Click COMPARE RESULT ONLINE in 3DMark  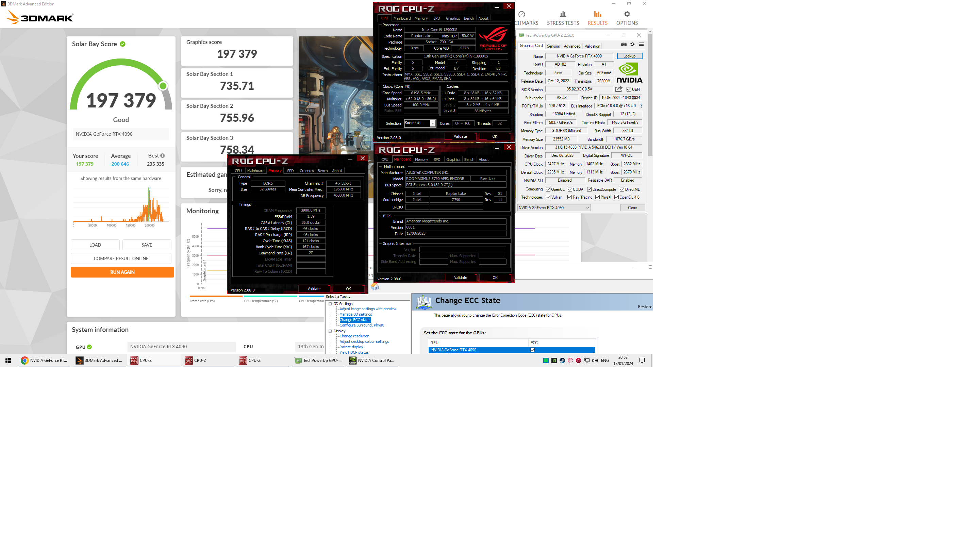pyautogui.click(x=121, y=258)
